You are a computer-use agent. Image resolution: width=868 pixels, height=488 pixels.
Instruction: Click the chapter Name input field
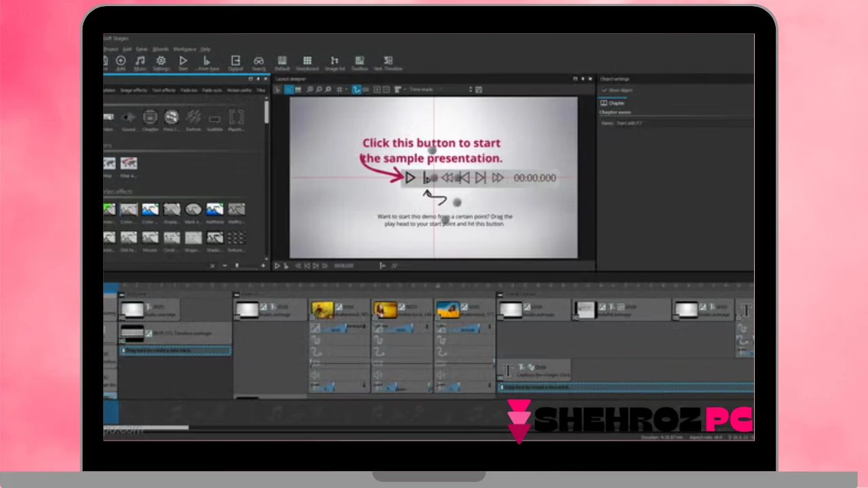684,123
